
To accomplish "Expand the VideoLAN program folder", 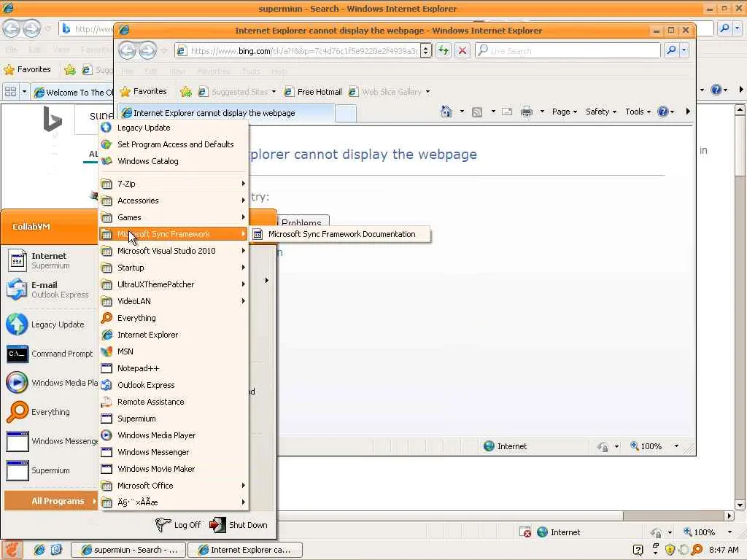I will point(174,301).
